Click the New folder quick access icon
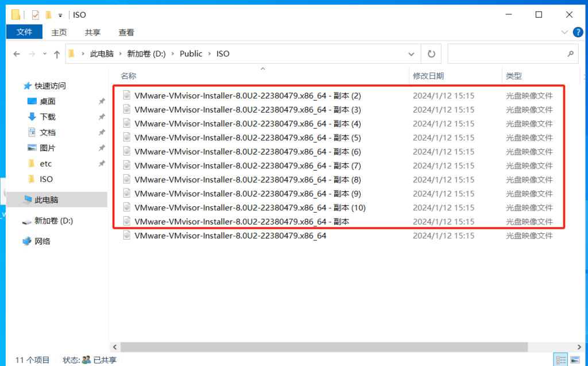The height and width of the screenshot is (366, 588). coord(48,15)
